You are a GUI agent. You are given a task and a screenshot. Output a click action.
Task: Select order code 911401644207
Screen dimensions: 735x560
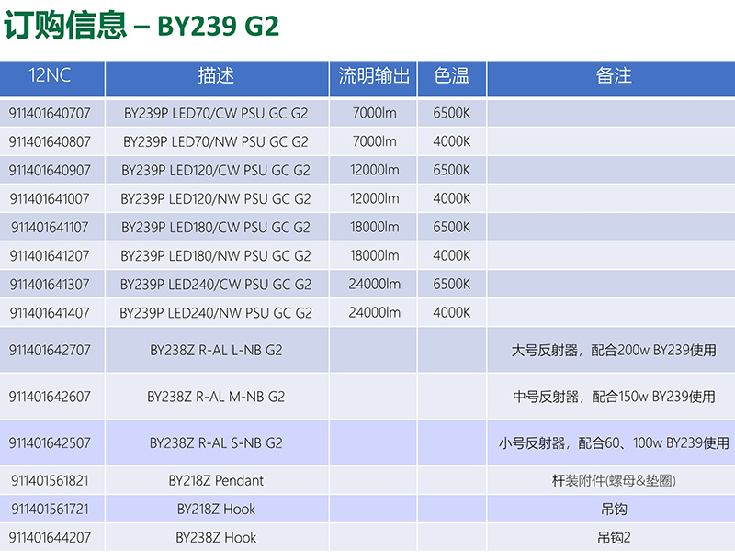pyautogui.click(x=50, y=538)
